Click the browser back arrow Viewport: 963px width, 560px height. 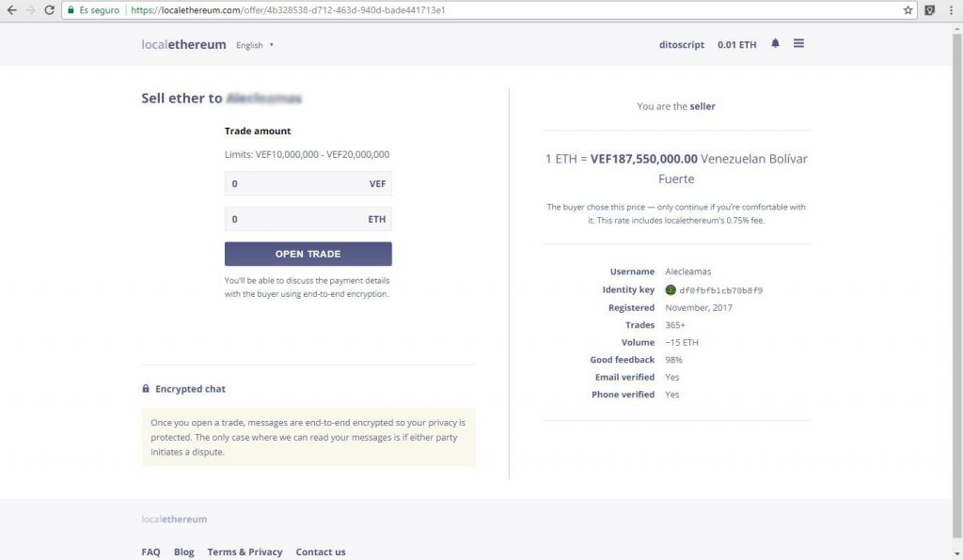click(x=11, y=9)
